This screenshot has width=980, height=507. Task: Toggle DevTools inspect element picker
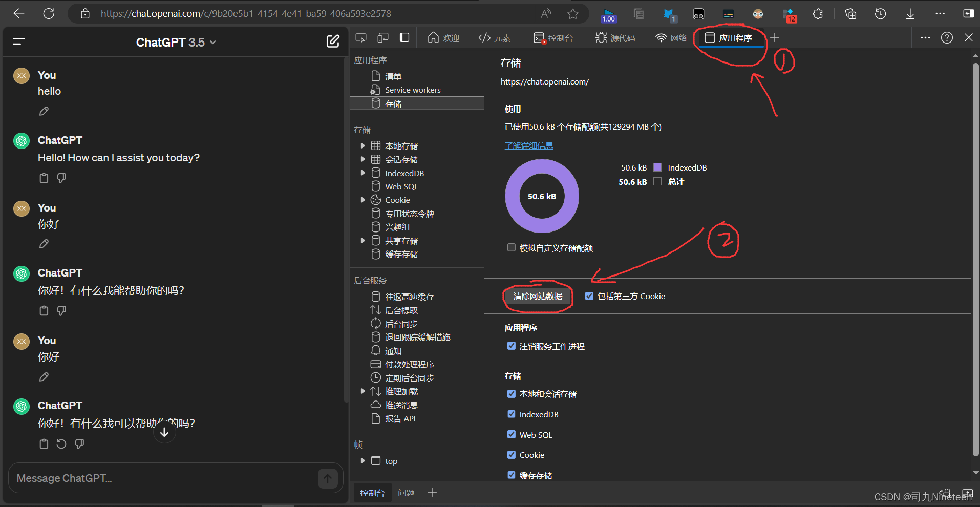361,38
